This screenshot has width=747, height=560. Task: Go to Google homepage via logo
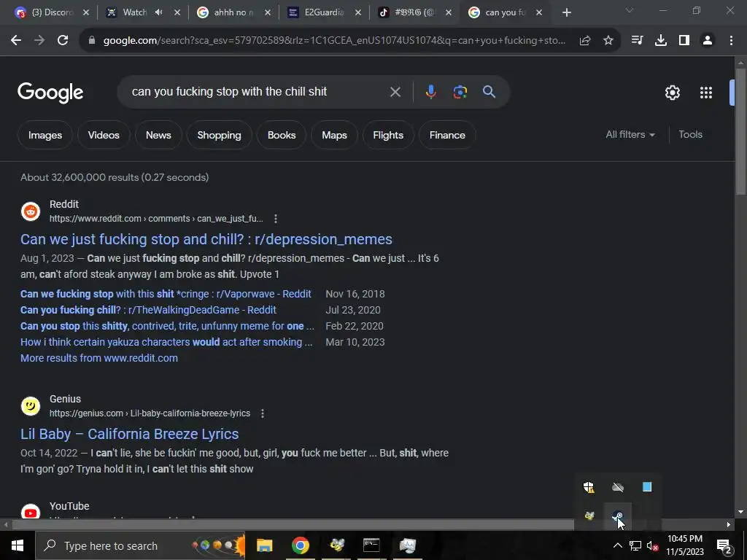click(x=50, y=93)
